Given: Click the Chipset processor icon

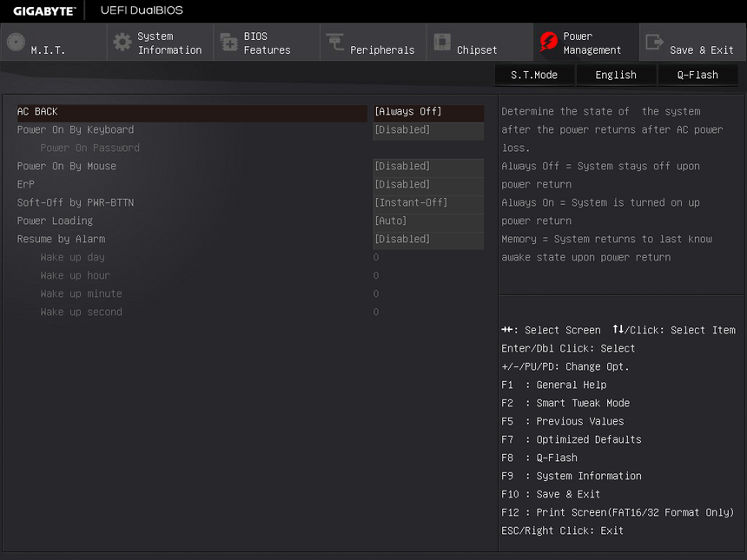Looking at the screenshot, I should [x=442, y=43].
